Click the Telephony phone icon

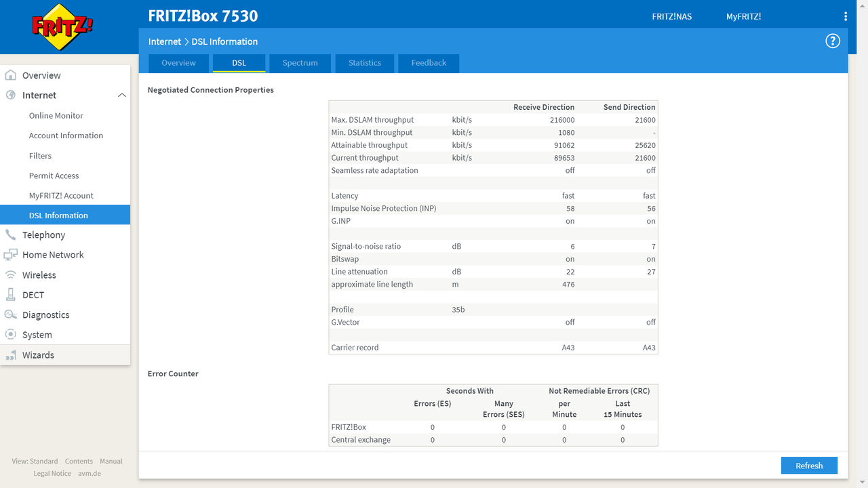(x=10, y=235)
